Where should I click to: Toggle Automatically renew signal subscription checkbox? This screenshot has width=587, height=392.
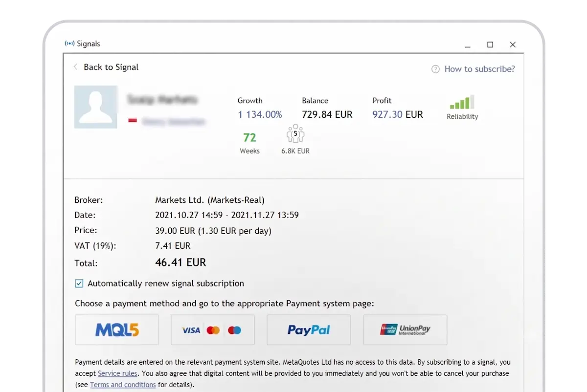point(79,283)
